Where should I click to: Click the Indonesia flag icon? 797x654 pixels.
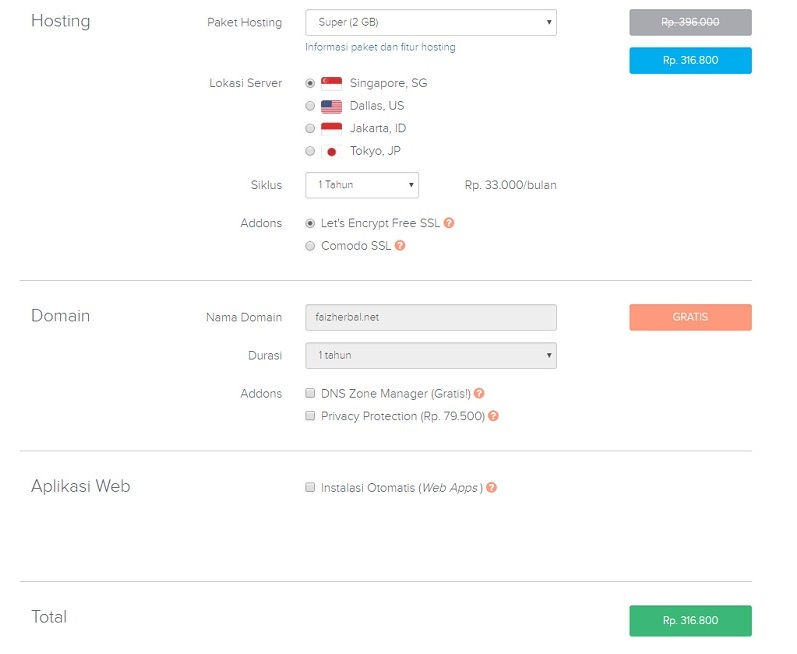coord(331,129)
